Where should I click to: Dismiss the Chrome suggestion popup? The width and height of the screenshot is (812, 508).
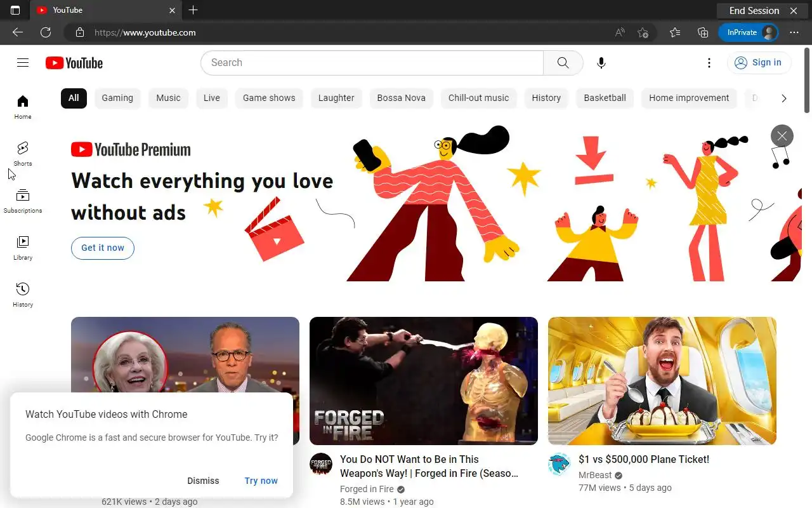click(203, 481)
